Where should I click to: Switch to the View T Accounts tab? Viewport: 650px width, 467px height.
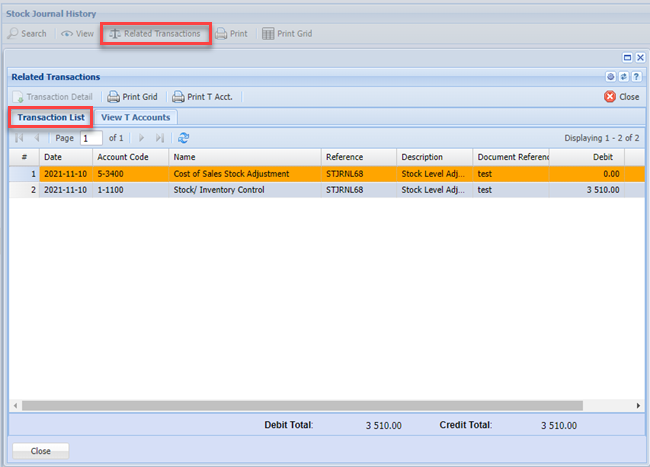pyautogui.click(x=135, y=117)
